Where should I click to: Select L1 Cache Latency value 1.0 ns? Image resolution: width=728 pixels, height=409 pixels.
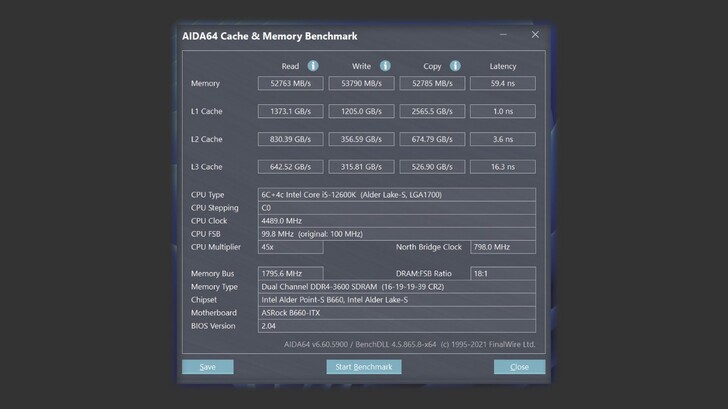pyautogui.click(x=503, y=111)
